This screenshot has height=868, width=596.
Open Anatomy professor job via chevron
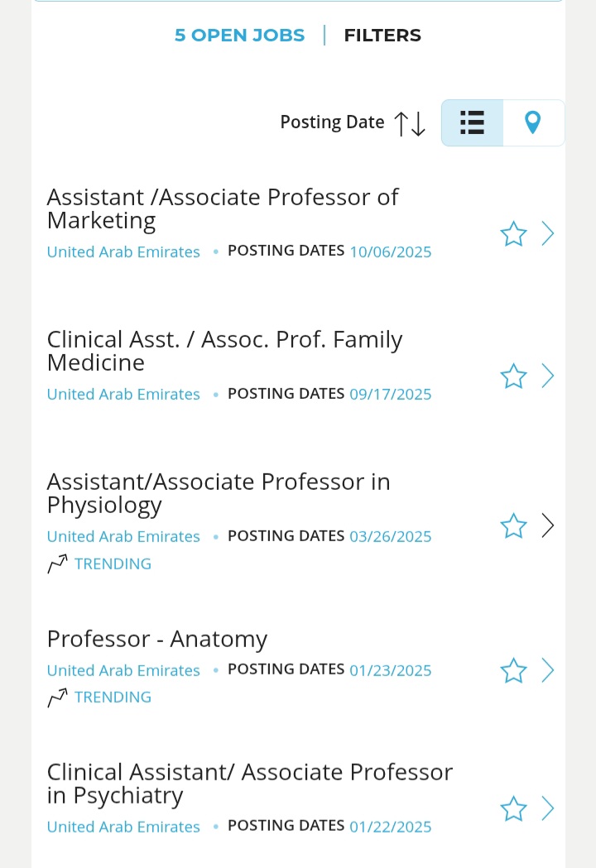tap(547, 669)
